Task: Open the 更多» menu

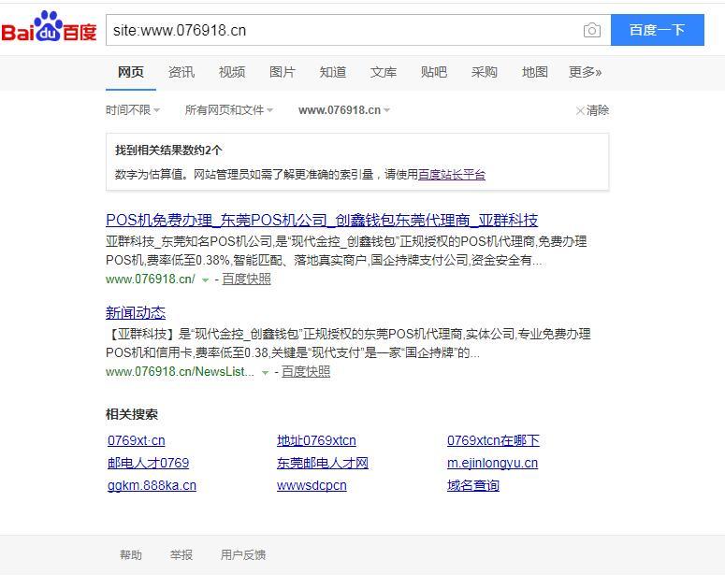Action: 585,72
